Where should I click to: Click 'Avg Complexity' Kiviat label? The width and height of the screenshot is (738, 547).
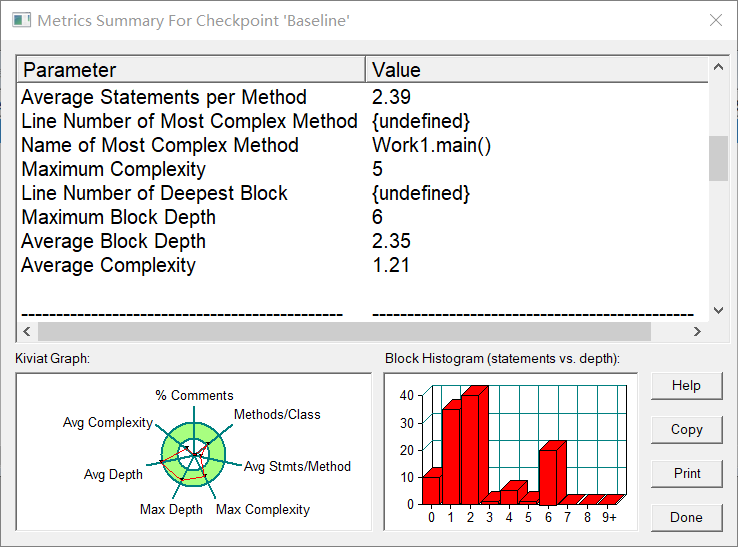(108, 422)
